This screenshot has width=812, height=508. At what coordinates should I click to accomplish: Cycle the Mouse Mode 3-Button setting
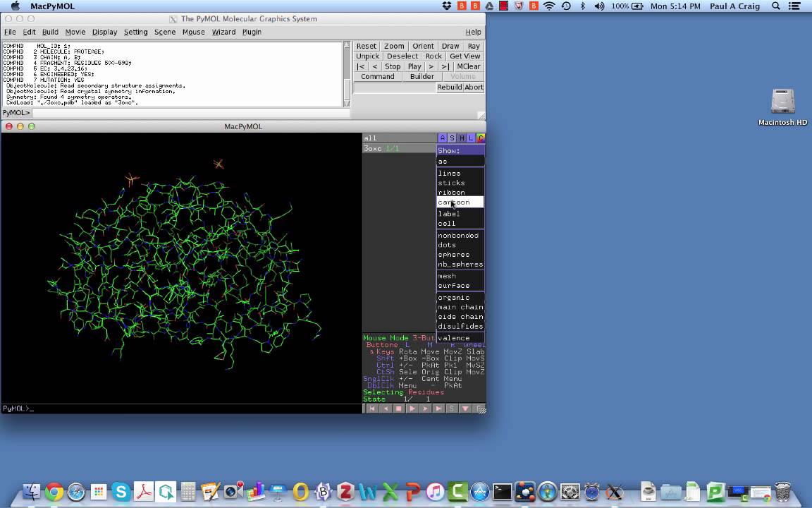399,338
